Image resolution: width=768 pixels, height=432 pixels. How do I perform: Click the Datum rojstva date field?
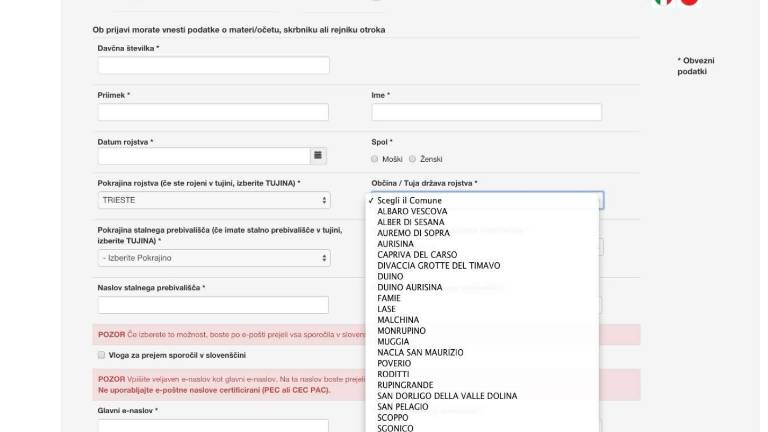[204, 156]
